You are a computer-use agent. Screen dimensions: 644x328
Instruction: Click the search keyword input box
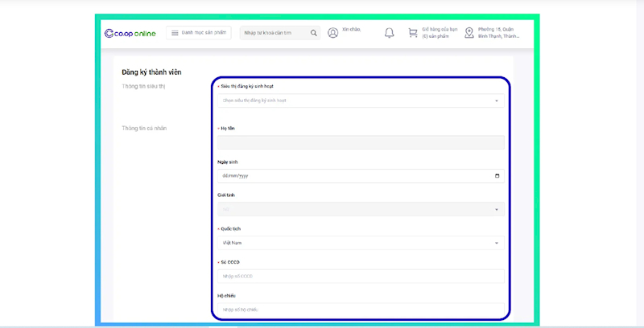274,33
